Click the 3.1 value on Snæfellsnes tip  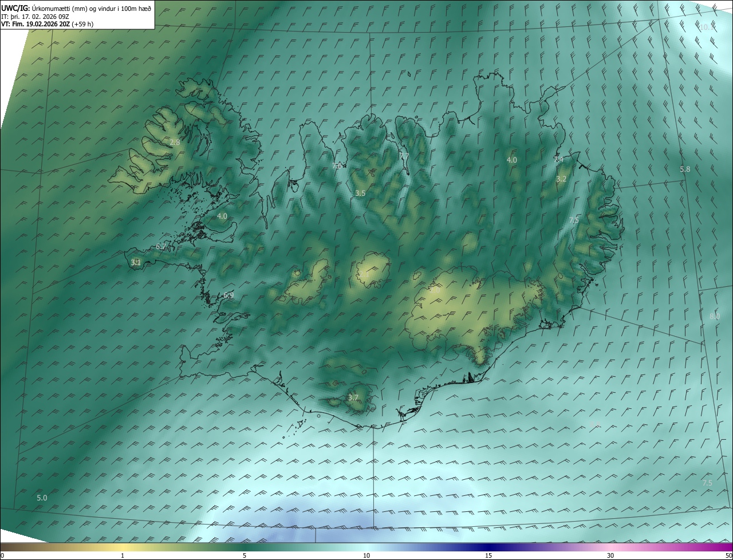pos(136,262)
